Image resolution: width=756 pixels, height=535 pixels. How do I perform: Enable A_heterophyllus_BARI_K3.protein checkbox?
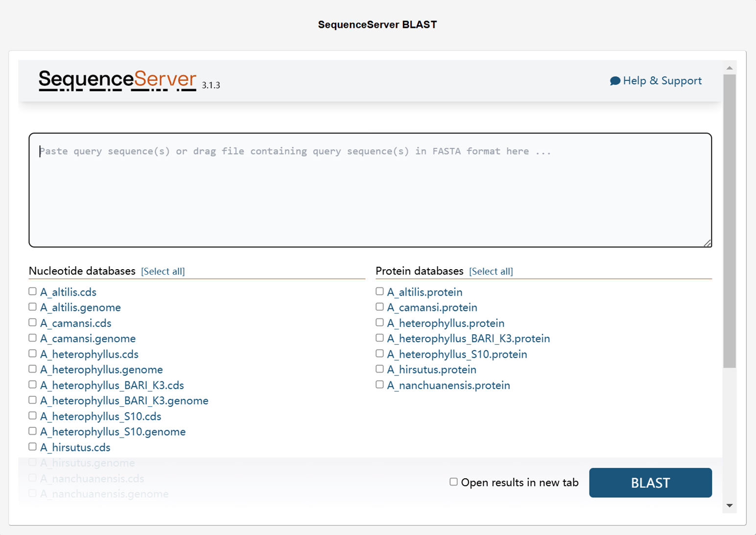(379, 338)
